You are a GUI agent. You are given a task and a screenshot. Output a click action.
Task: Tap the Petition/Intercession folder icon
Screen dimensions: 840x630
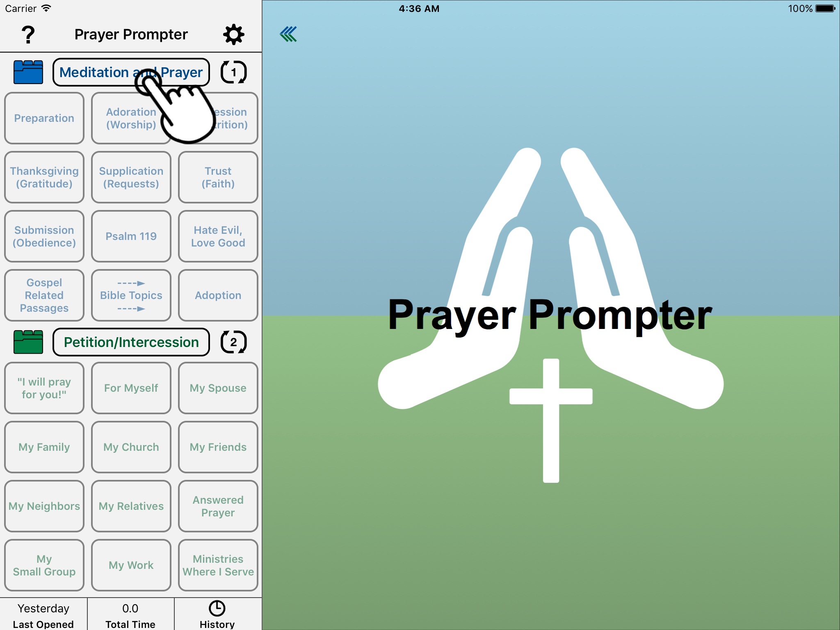pos(28,342)
